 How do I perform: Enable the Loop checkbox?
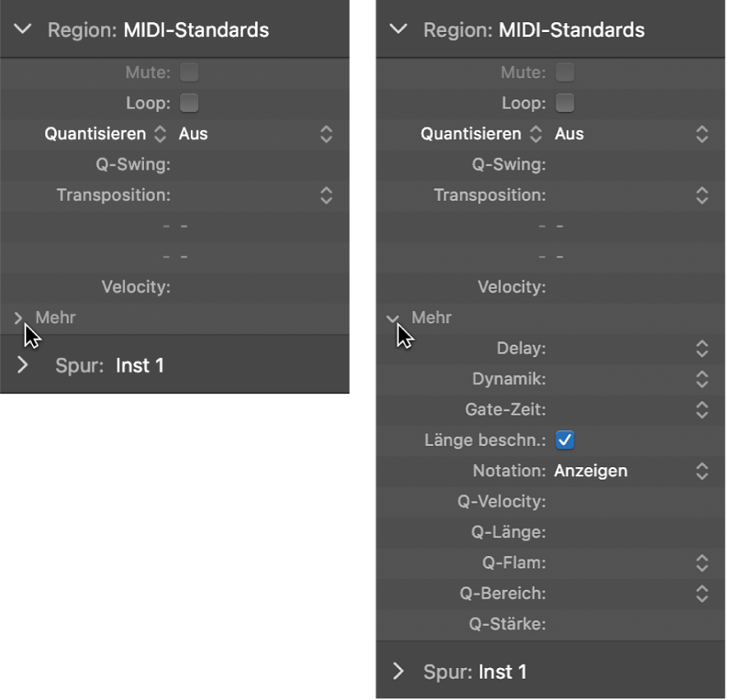(x=188, y=103)
